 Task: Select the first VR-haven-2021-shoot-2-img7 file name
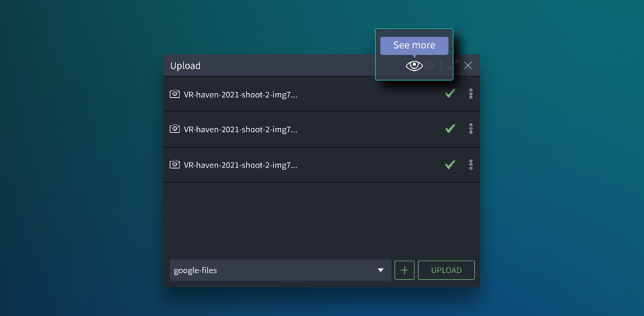click(x=240, y=95)
